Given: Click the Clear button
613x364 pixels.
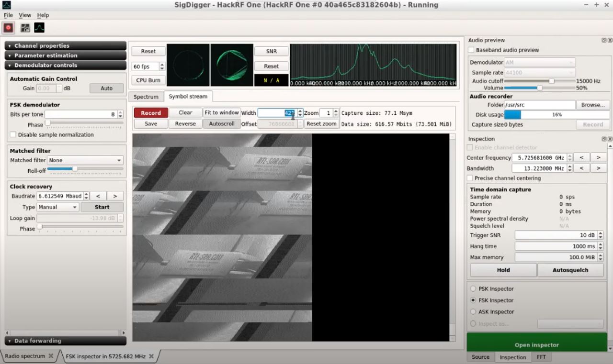Looking at the screenshot, I should point(185,113).
